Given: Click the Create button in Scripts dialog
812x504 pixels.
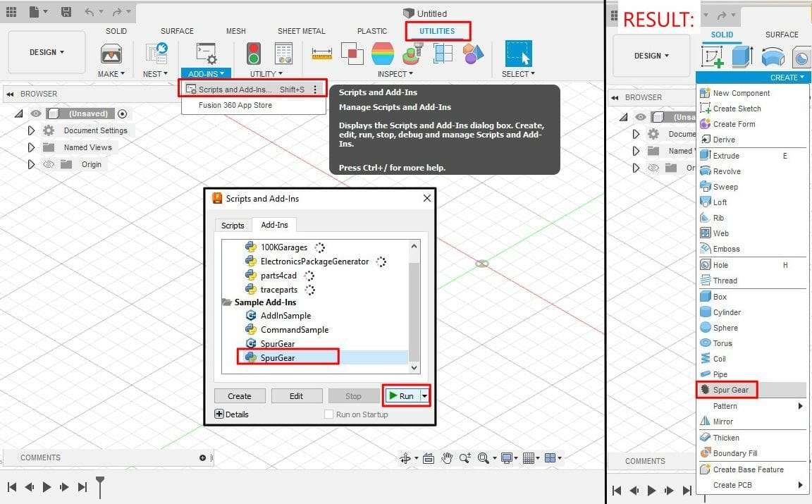Looking at the screenshot, I should (x=239, y=396).
